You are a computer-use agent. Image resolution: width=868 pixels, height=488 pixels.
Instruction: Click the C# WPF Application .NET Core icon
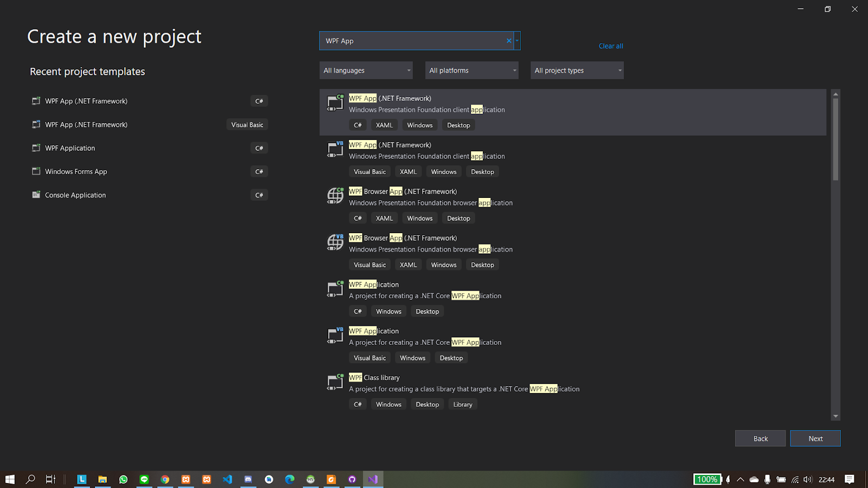(x=335, y=289)
